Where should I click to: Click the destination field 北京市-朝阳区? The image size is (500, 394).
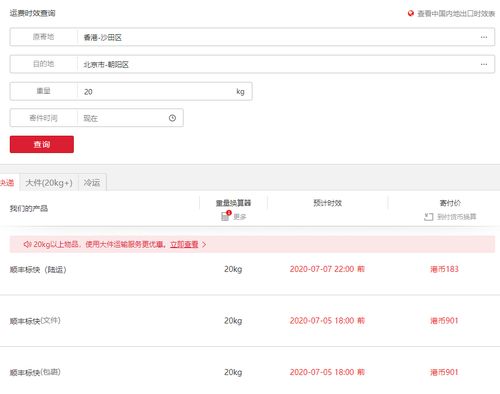(252, 64)
